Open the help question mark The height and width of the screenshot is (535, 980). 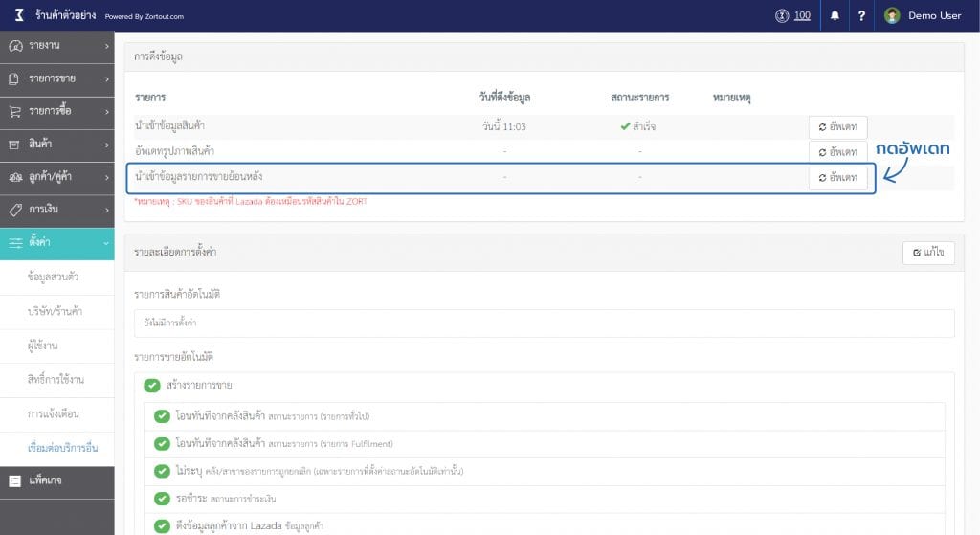tap(861, 15)
